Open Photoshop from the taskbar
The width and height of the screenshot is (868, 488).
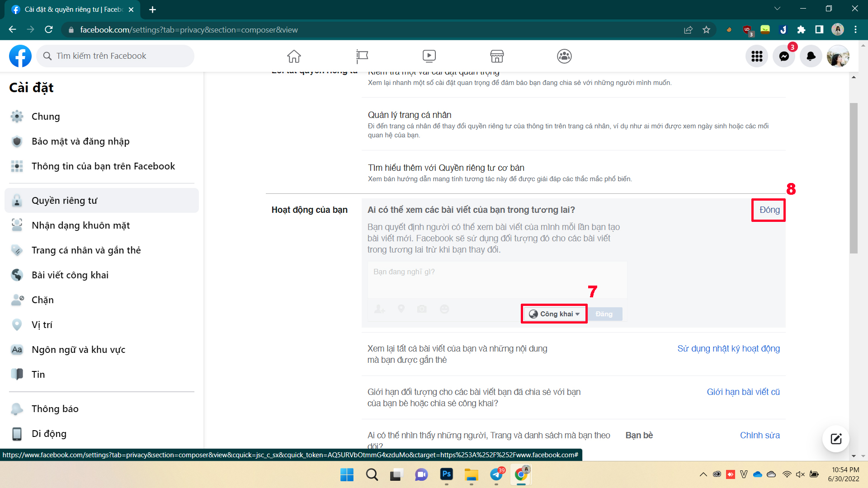pyautogui.click(x=447, y=474)
